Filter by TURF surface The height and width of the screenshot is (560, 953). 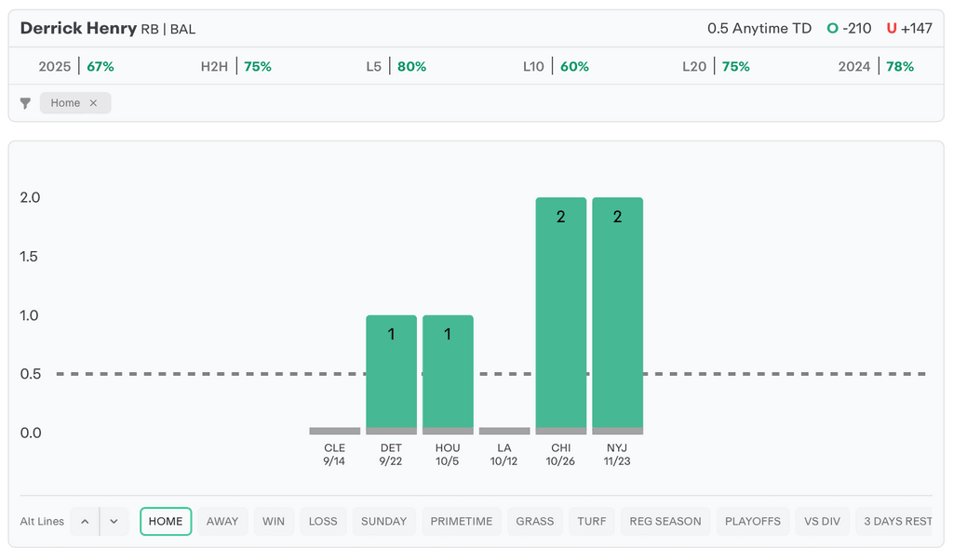coord(592,522)
